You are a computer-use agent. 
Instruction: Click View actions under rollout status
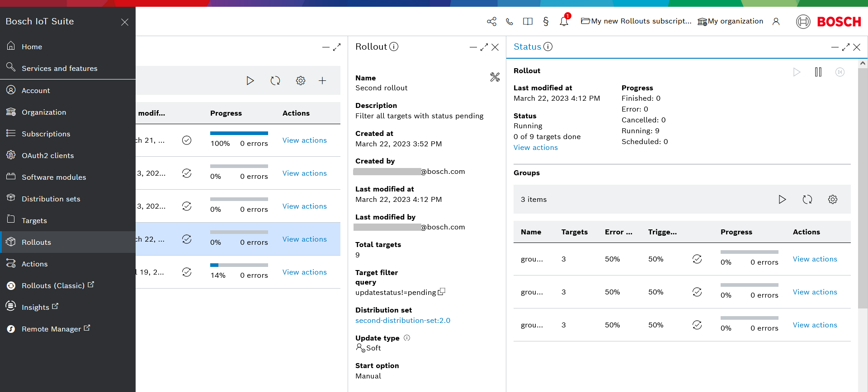(535, 147)
